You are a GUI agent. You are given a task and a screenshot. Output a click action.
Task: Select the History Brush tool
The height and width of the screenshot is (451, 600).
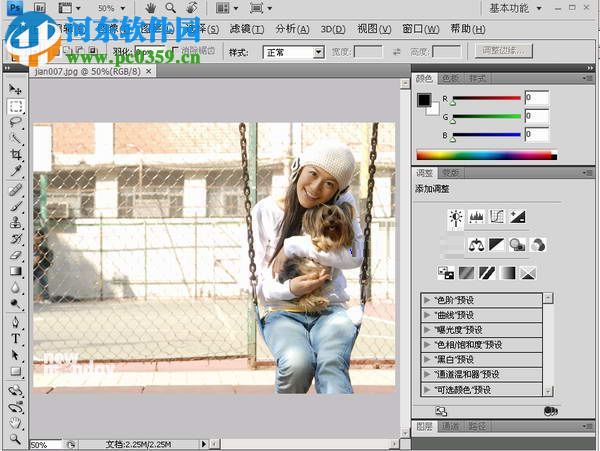point(15,239)
